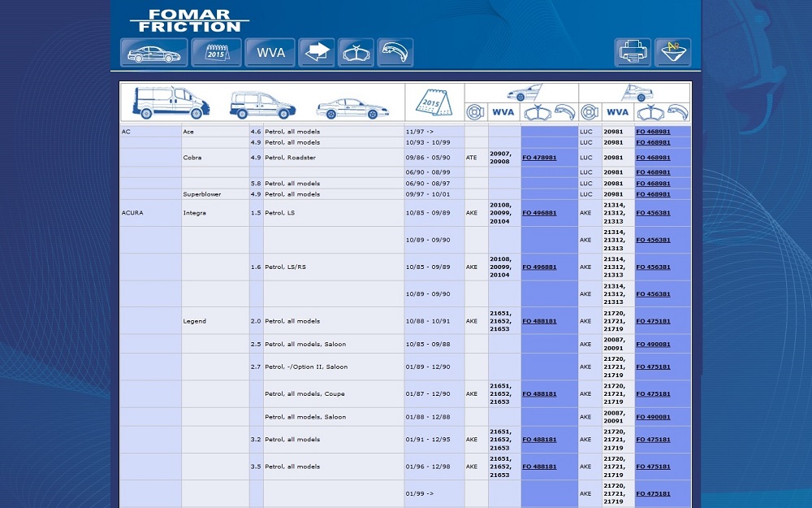Click the 2015 calendar toolbar button

click(x=217, y=52)
